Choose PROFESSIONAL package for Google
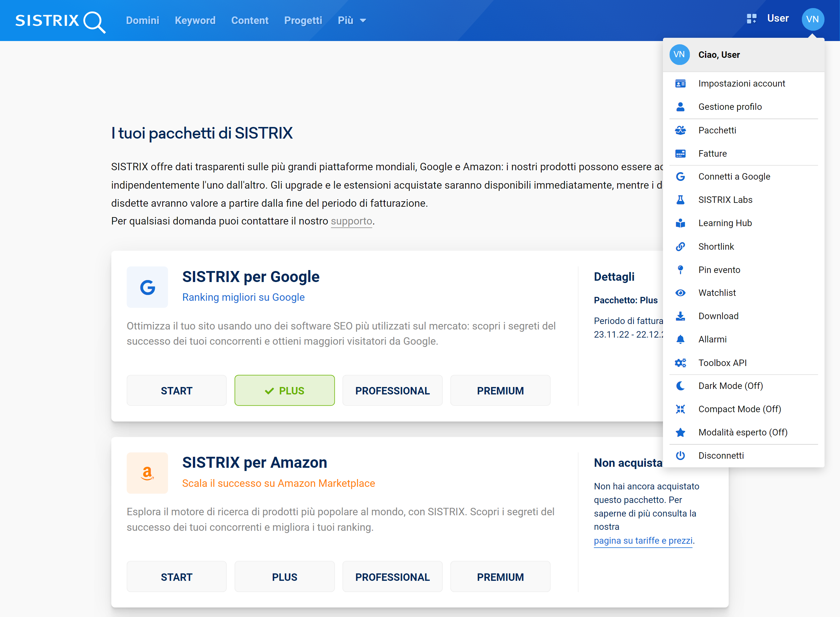Screen dimensions: 840x617 coord(392,391)
